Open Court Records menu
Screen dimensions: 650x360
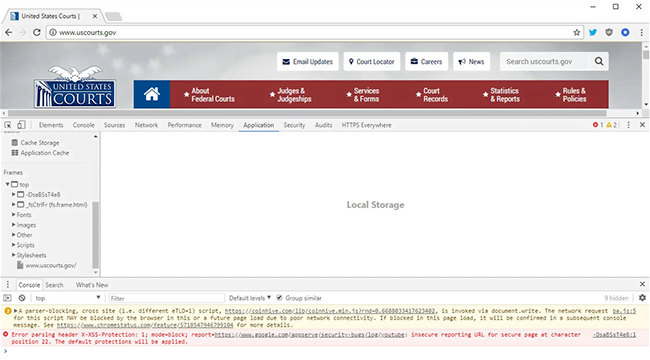[x=432, y=95]
